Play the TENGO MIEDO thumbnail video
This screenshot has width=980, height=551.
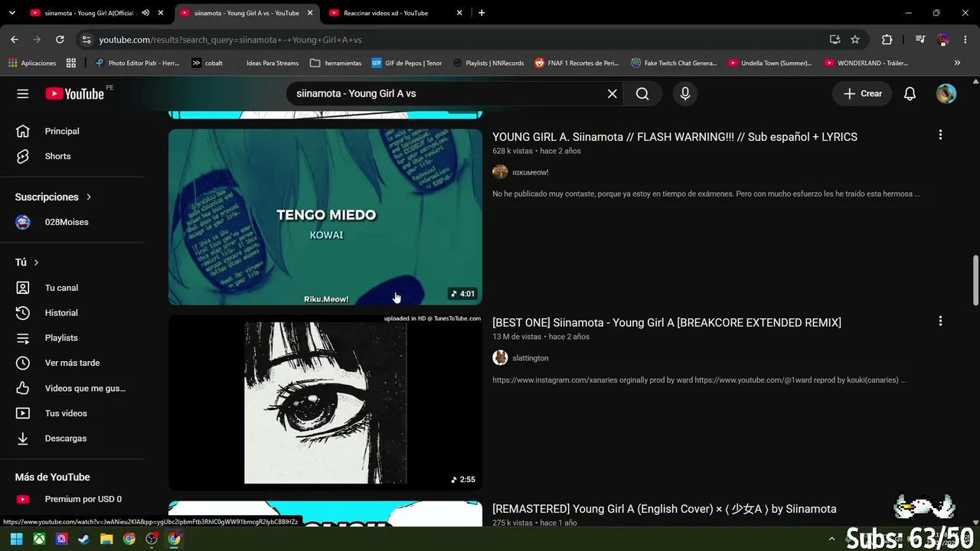click(x=325, y=217)
